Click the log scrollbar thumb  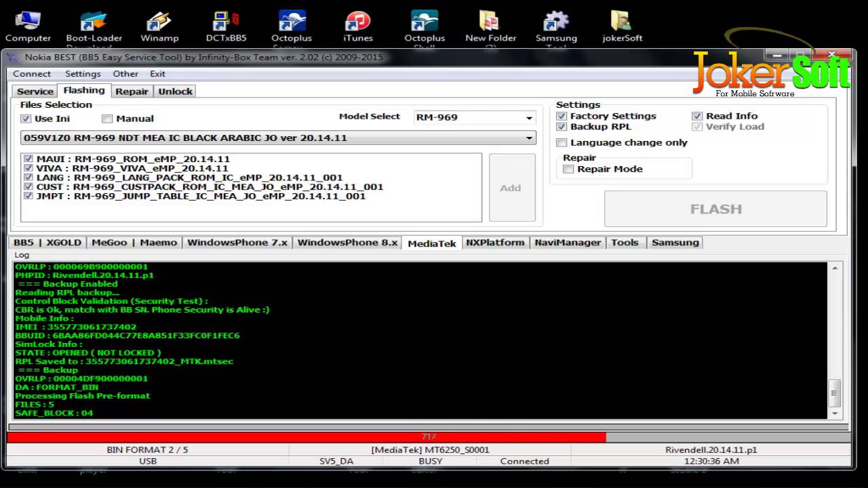pyautogui.click(x=835, y=392)
